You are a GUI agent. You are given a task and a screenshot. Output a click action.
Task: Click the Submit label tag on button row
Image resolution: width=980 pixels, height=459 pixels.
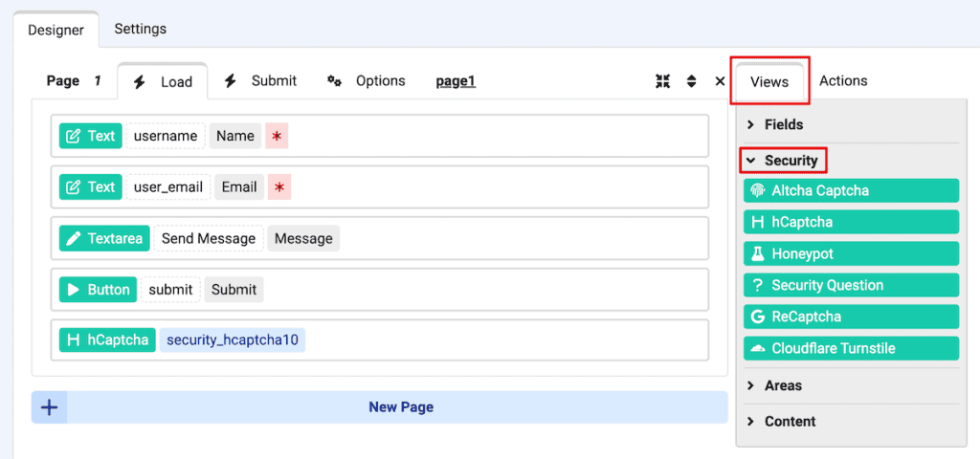(234, 289)
